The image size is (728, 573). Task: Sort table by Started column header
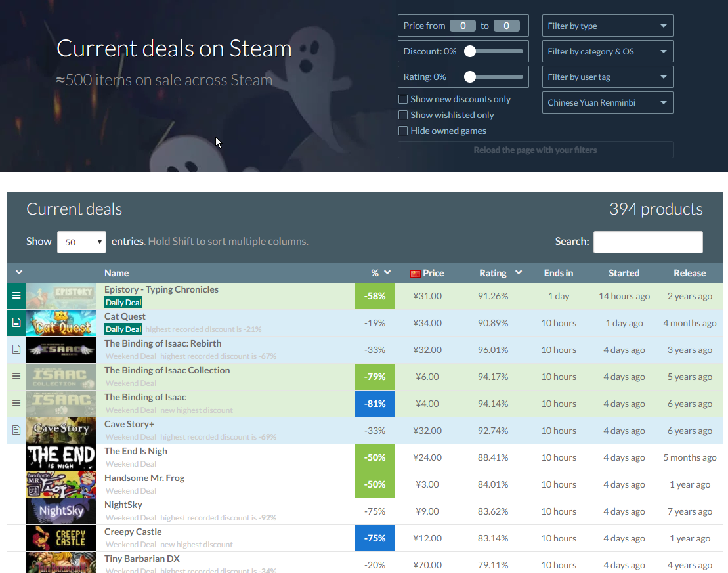tap(624, 273)
